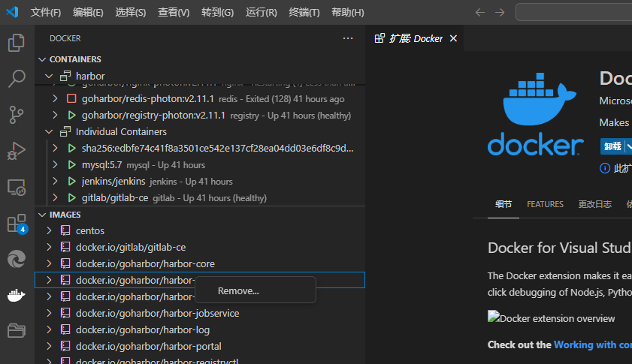Open Source Control view
This screenshot has width=632, height=364.
(16, 115)
